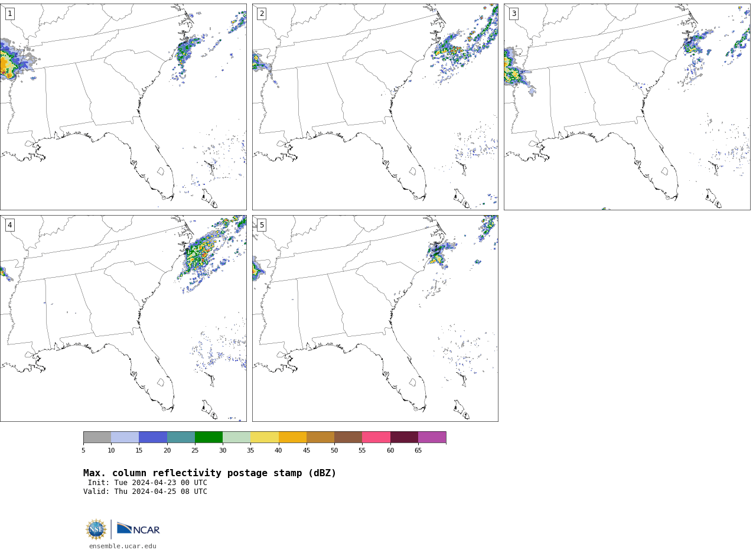Click the member number label '2'
The width and height of the screenshot is (756, 553).
point(262,14)
